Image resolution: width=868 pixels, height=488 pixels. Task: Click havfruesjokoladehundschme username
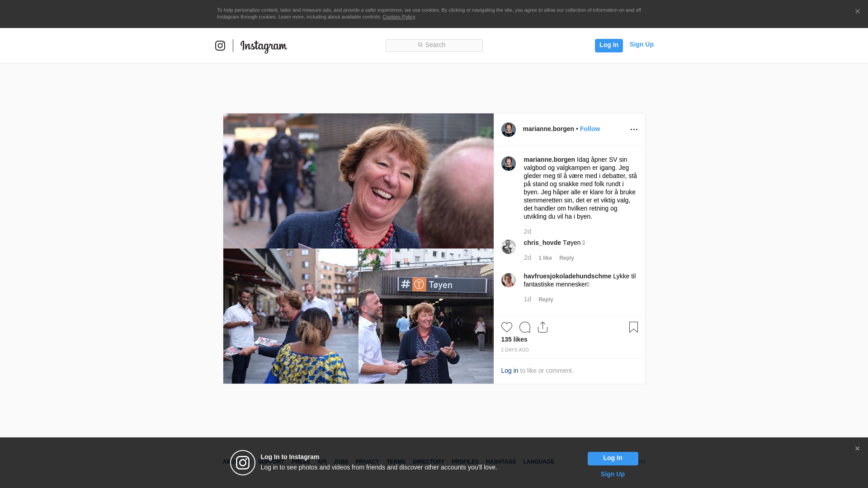567,276
